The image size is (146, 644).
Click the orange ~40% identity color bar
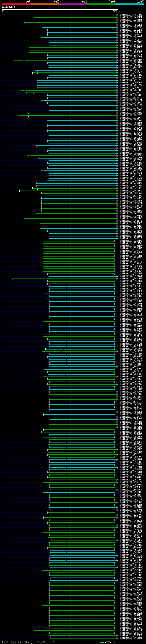45,4
